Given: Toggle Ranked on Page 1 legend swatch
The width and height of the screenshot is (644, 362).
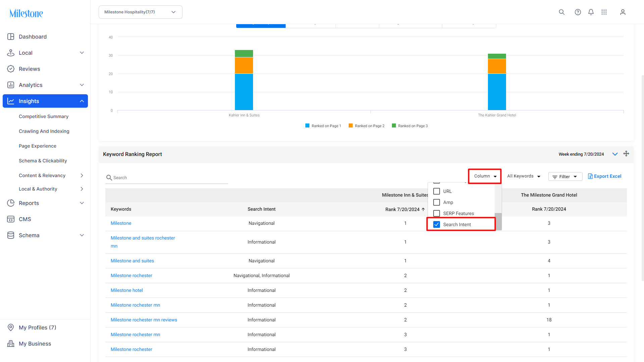Looking at the screenshot, I should [307, 126].
